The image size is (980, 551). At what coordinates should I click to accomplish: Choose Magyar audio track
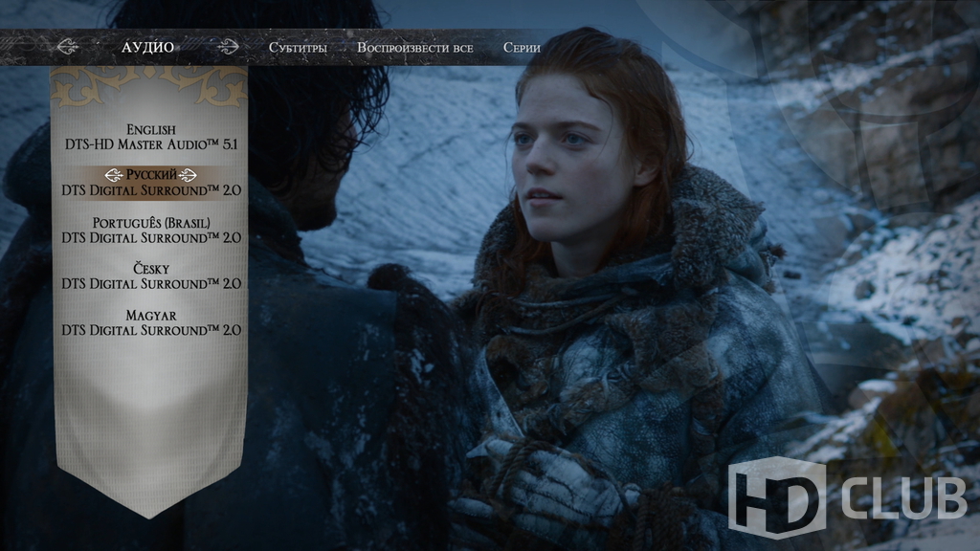(x=151, y=322)
